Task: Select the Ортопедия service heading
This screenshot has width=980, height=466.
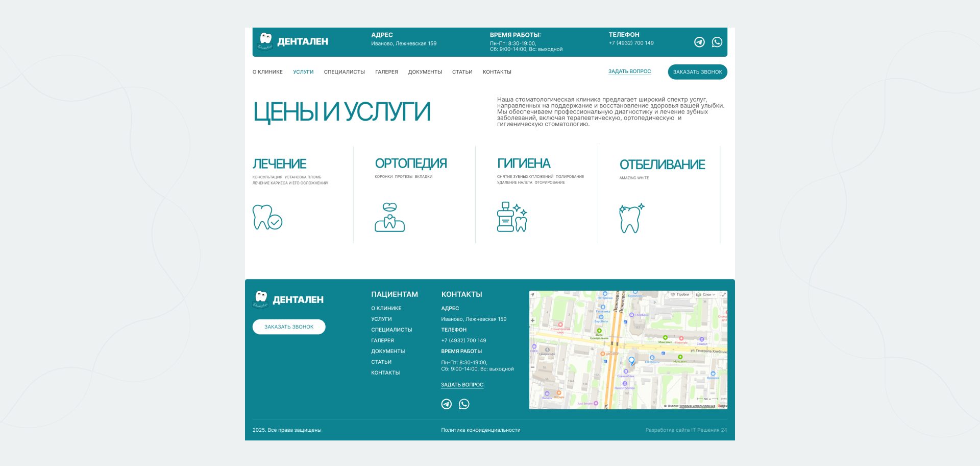Action: click(x=411, y=164)
